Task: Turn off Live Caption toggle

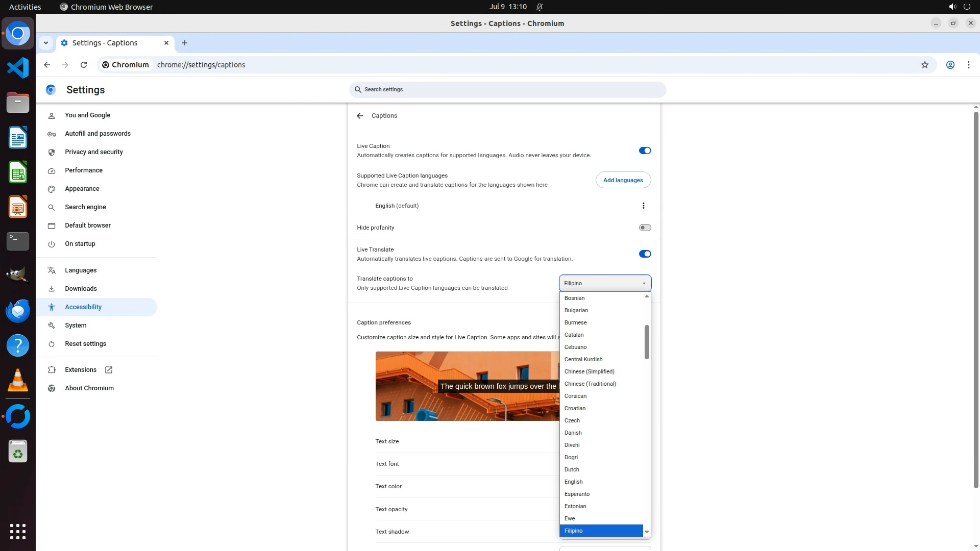Action: (x=645, y=151)
